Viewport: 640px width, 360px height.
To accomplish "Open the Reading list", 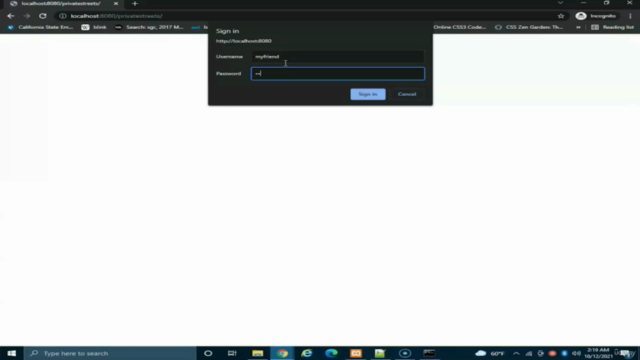I will pyautogui.click(x=613, y=27).
